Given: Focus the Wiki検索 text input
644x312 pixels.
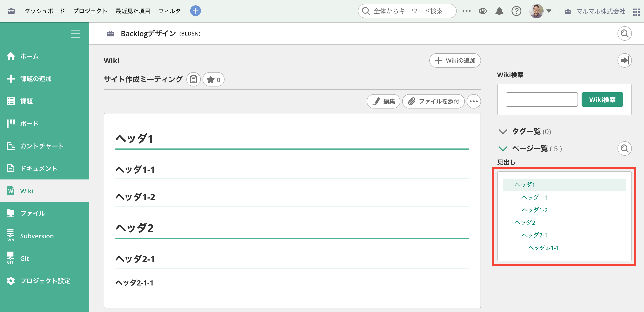Looking at the screenshot, I should tap(542, 100).
